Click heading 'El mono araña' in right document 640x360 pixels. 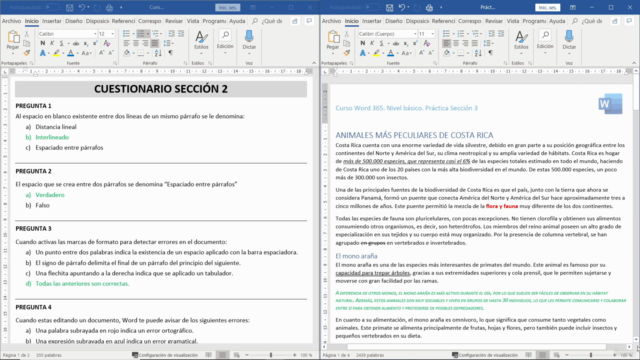point(356,256)
